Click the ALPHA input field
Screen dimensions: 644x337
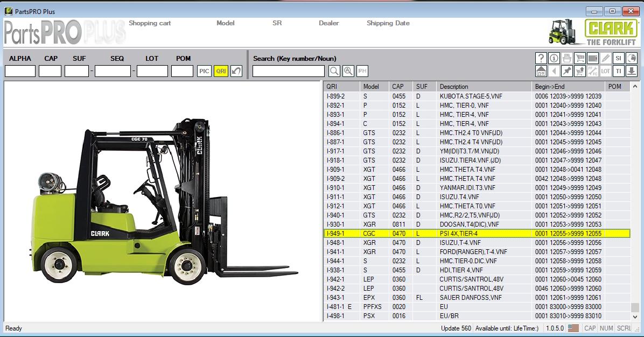(20, 71)
